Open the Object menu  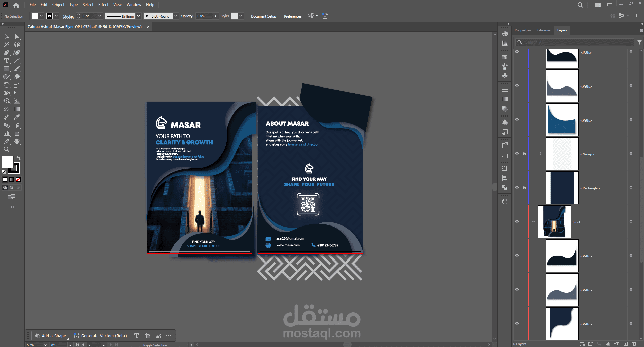[x=58, y=5]
